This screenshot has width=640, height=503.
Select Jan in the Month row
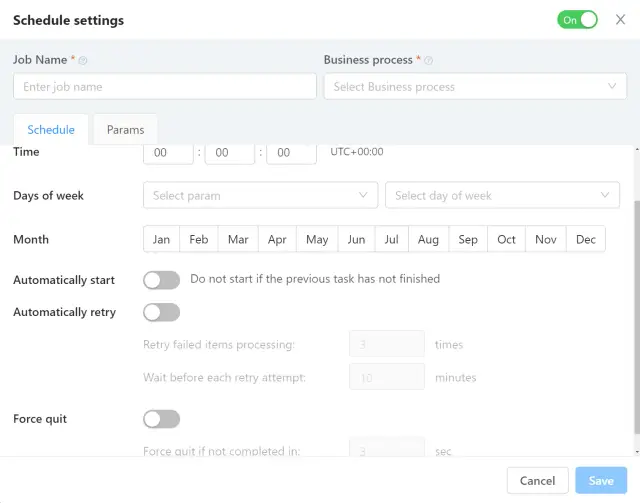(161, 240)
